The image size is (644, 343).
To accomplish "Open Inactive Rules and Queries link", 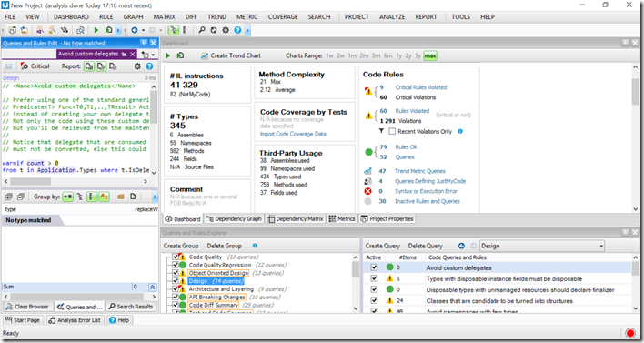I will coord(428,201).
